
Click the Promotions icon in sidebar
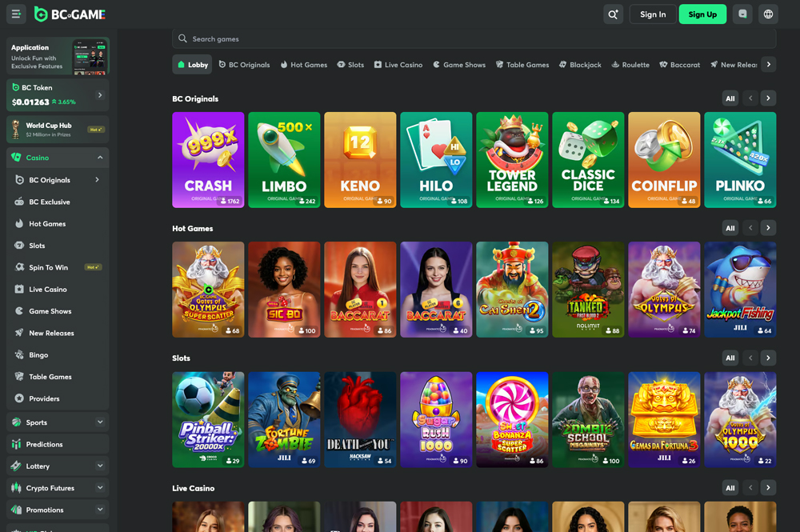pyautogui.click(x=16, y=510)
